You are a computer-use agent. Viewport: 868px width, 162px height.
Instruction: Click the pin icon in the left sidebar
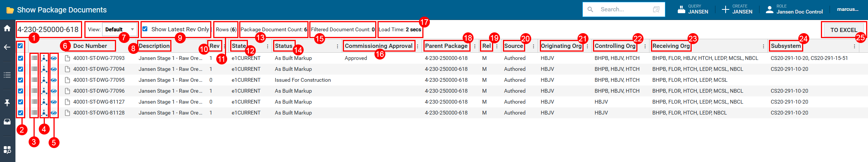click(7, 103)
